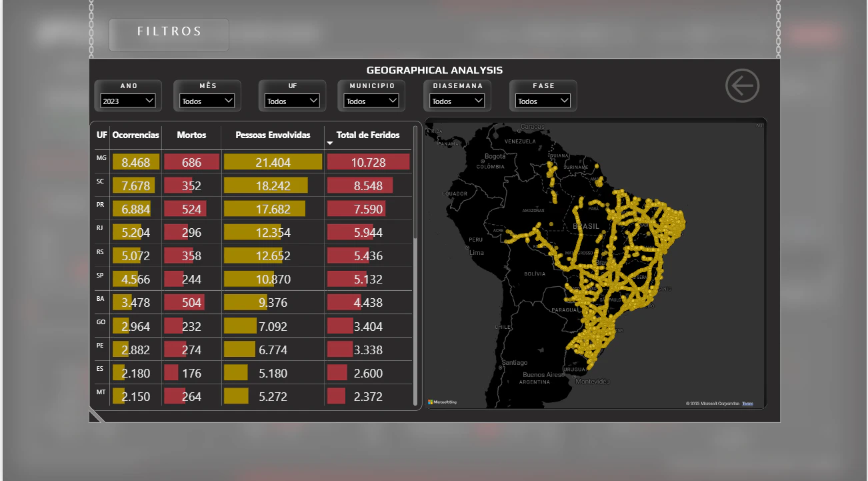Select the GO row label
Image resolution: width=868 pixels, height=481 pixels.
(101, 322)
